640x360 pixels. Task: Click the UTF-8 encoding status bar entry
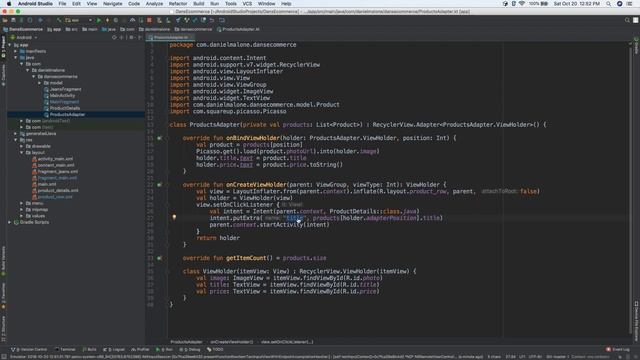click(535, 357)
